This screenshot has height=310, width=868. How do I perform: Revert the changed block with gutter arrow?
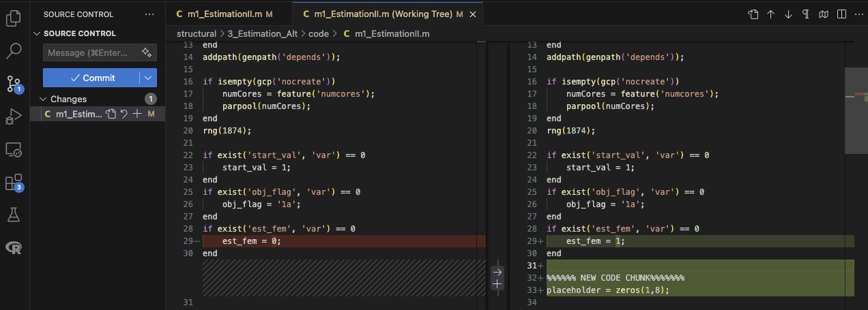pyautogui.click(x=497, y=271)
